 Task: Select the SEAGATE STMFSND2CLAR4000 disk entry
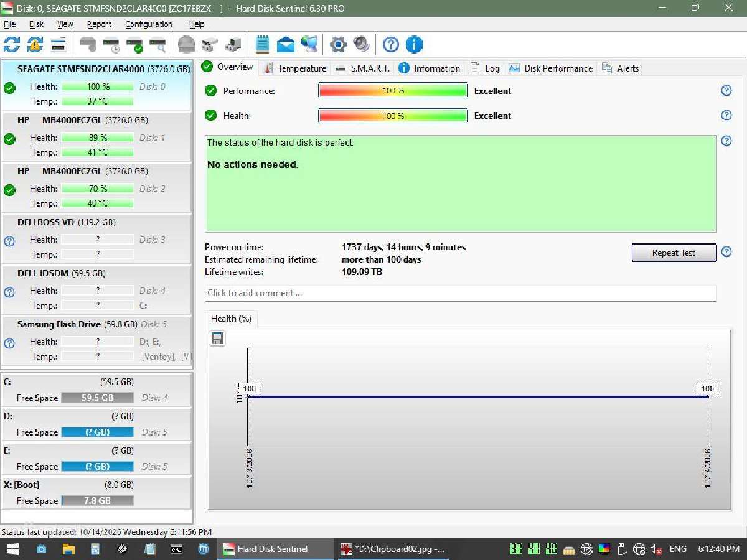[96, 86]
